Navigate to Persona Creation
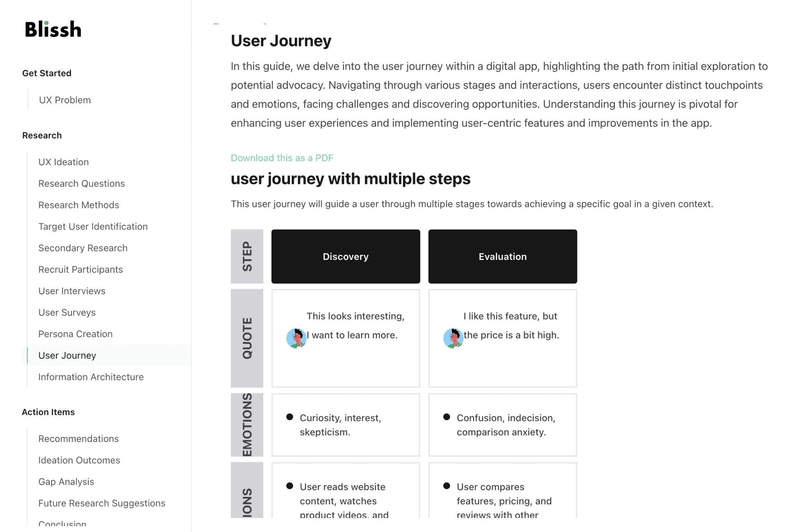The width and height of the screenshot is (803, 532). (x=75, y=334)
